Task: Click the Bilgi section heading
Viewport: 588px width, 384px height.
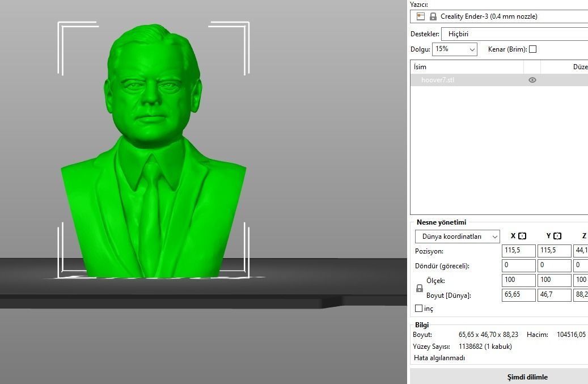Action: [422, 325]
